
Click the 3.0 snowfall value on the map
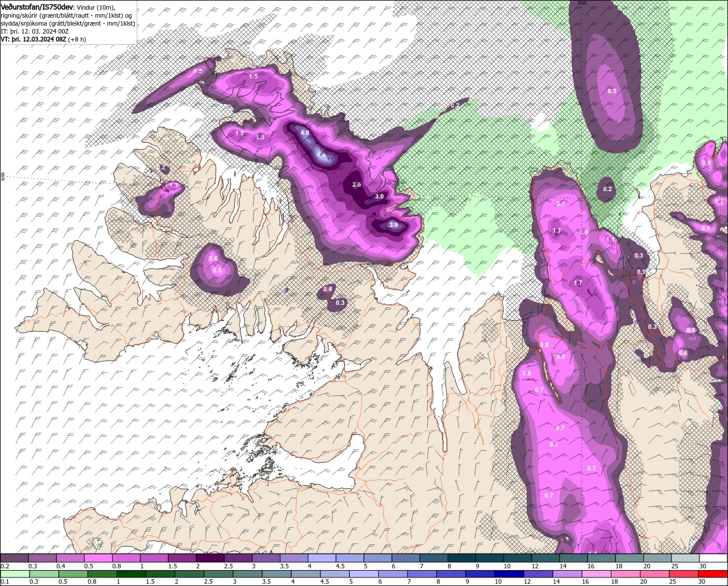(x=379, y=196)
